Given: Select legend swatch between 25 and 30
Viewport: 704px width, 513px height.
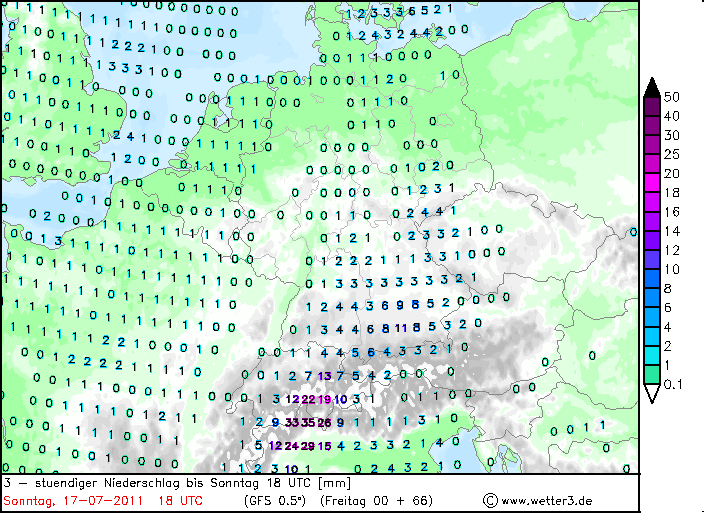Looking at the screenshot, I should pyautogui.click(x=652, y=145).
